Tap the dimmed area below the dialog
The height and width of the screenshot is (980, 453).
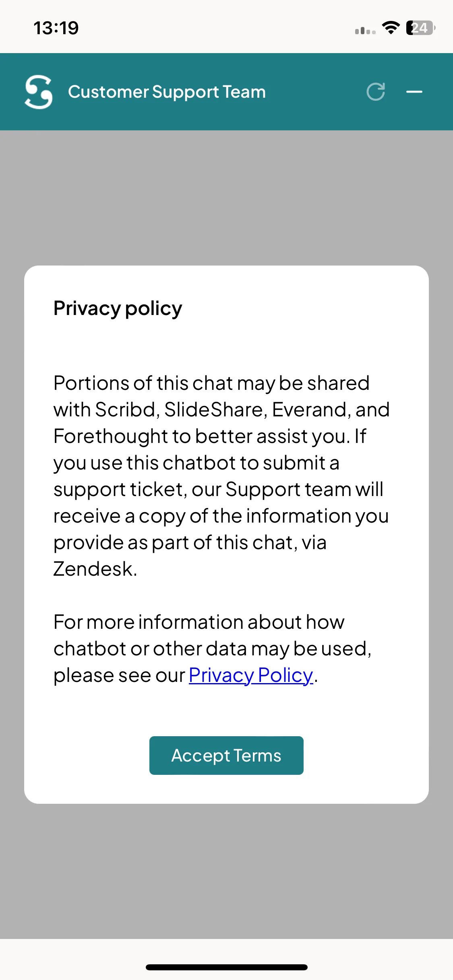click(226, 871)
